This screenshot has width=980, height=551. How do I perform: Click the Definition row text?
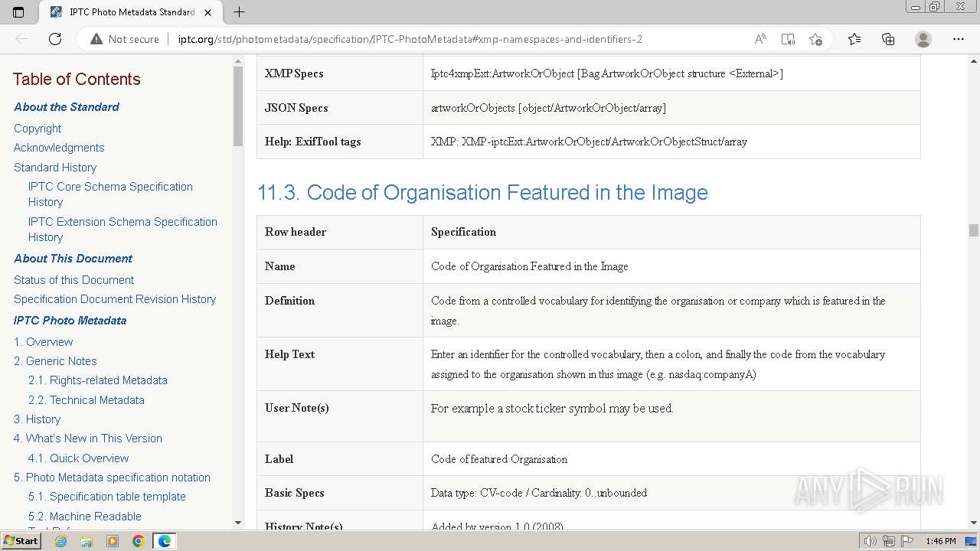pyautogui.click(x=658, y=311)
